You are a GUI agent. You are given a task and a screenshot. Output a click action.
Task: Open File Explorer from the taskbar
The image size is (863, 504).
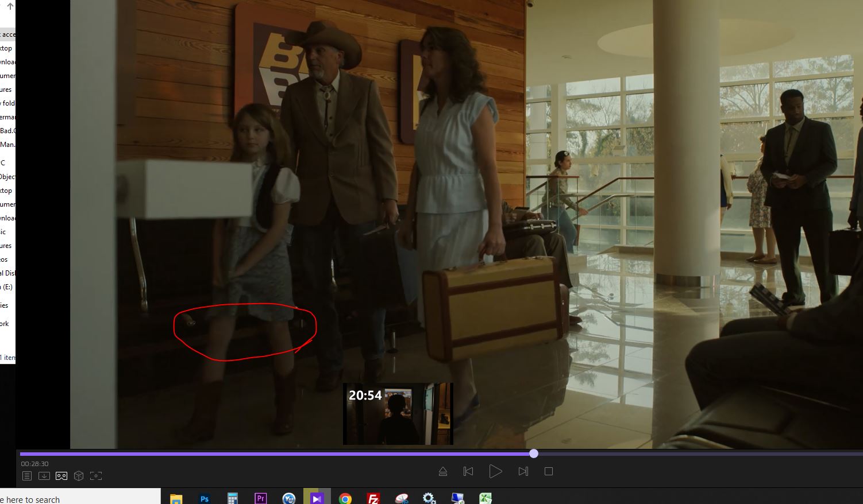tap(176, 498)
